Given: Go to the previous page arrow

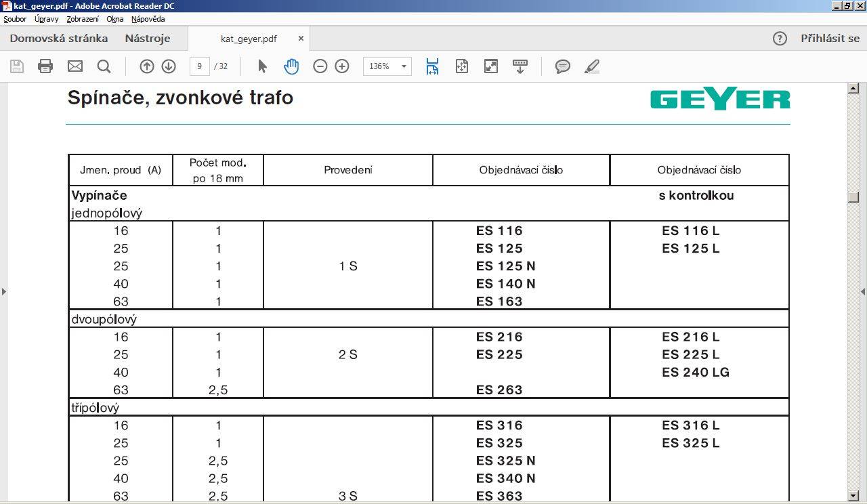Looking at the screenshot, I should pyautogui.click(x=147, y=66).
